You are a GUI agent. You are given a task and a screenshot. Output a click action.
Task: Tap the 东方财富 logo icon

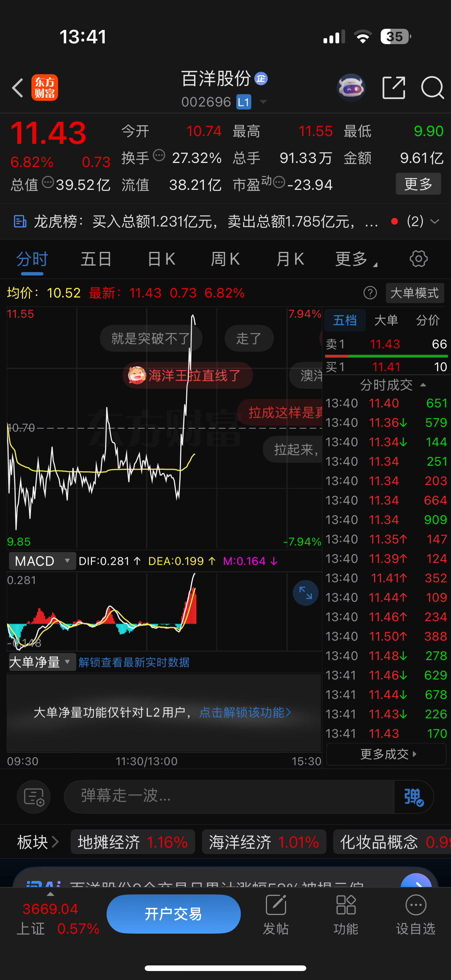[x=45, y=87]
